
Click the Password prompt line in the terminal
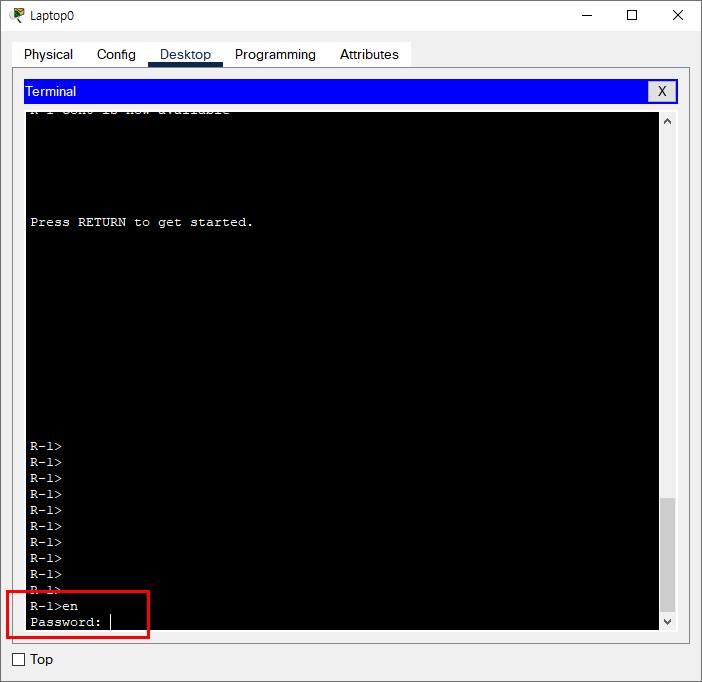(x=66, y=622)
